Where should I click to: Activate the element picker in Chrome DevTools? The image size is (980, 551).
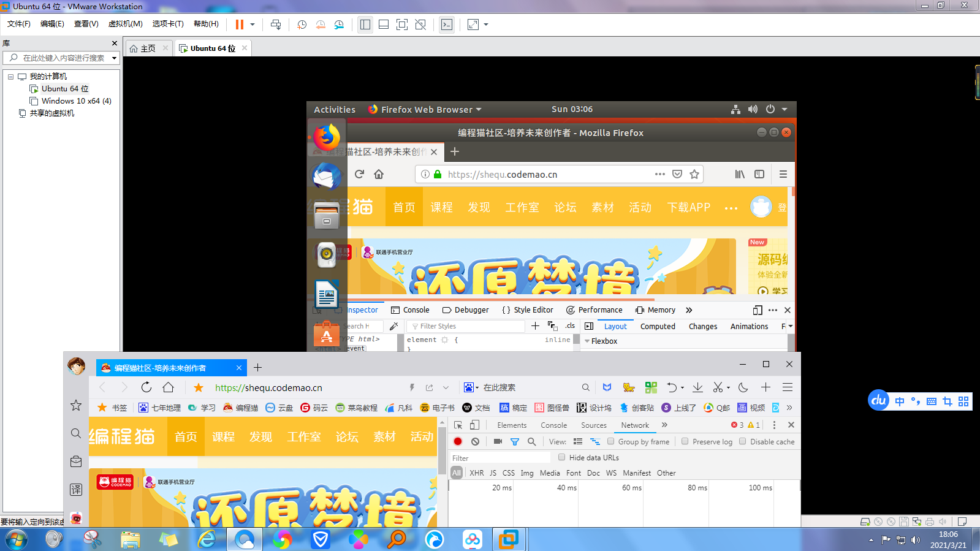pyautogui.click(x=458, y=425)
